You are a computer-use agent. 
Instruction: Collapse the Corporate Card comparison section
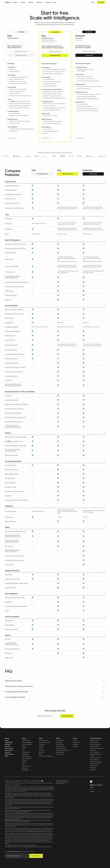tap(55, 182)
